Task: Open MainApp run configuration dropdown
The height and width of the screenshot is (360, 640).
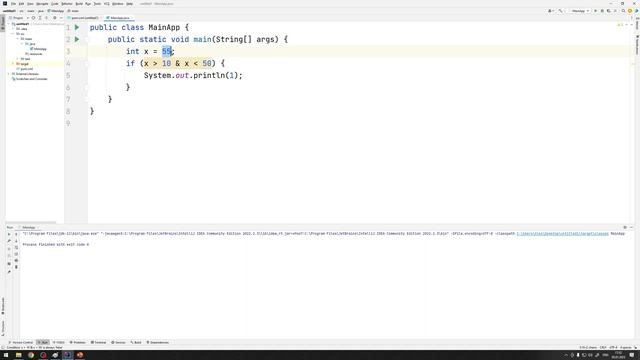Action: pyautogui.click(x=580, y=11)
